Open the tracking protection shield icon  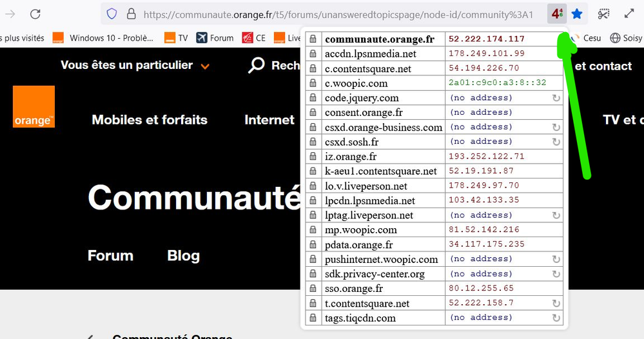pyautogui.click(x=112, y=14)
